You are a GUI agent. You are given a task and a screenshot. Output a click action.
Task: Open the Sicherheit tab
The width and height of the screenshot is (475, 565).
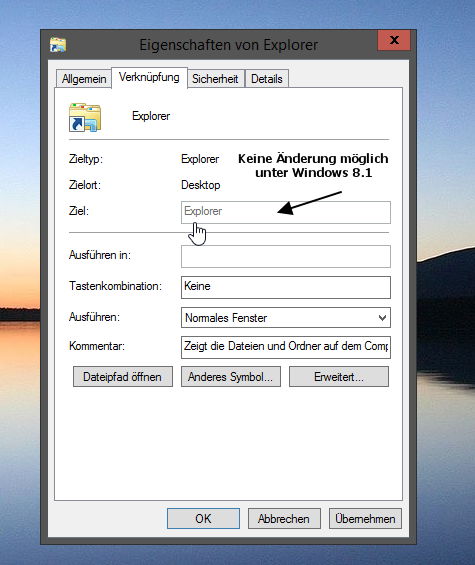(x=215, y=79)
